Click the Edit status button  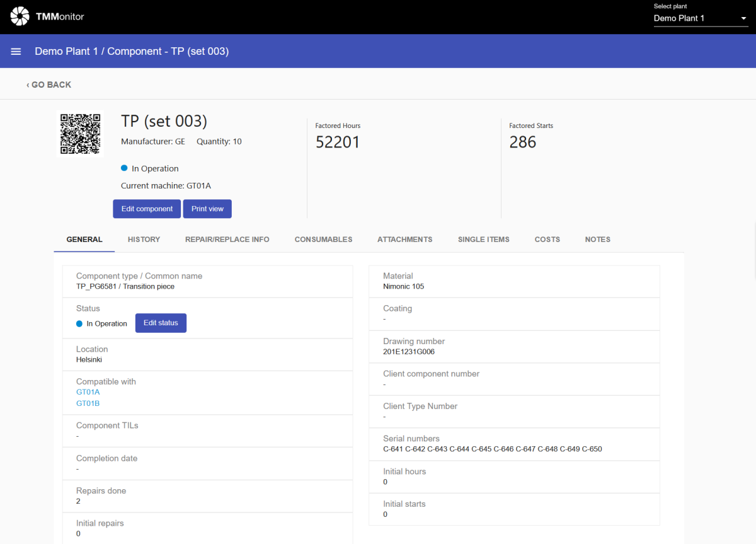161,323
